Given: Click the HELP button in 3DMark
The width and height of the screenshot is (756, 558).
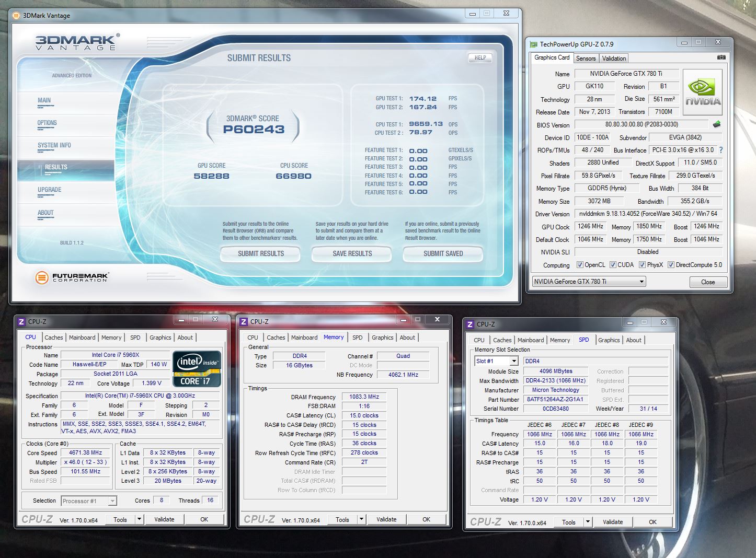Looking at the screenshot, I should point(480,58).
